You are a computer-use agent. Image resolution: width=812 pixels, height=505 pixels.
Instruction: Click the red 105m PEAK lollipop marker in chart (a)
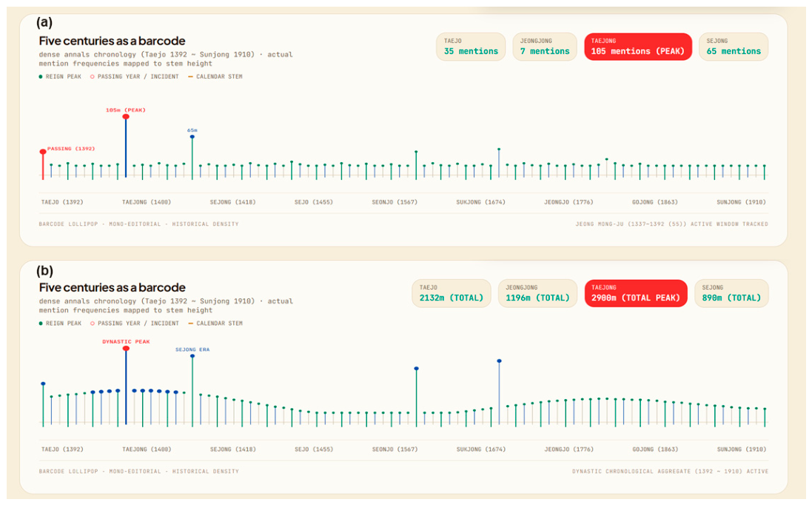pos(126,117)
